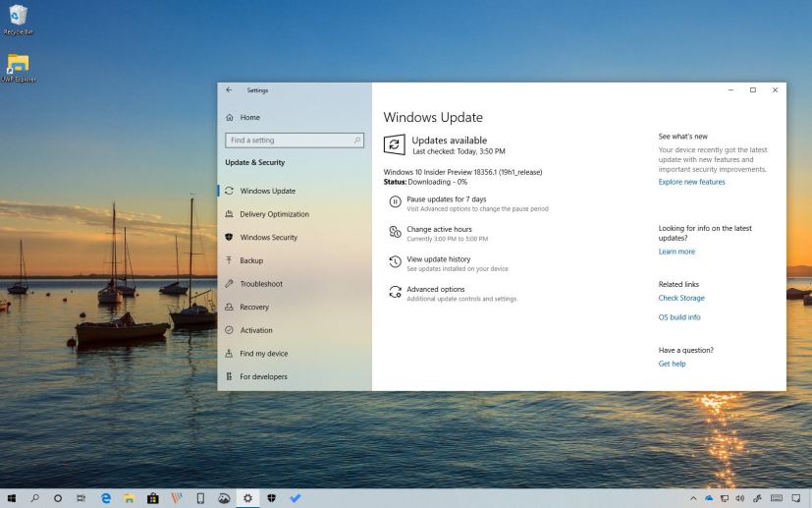Open Microsoft Store from the taskbar

tap(153, 498)
